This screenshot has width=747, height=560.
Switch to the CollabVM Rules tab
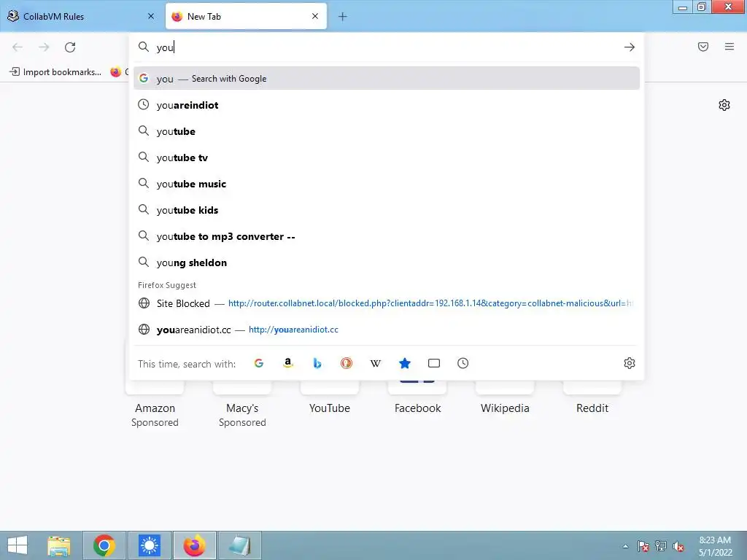pos(81,16)
